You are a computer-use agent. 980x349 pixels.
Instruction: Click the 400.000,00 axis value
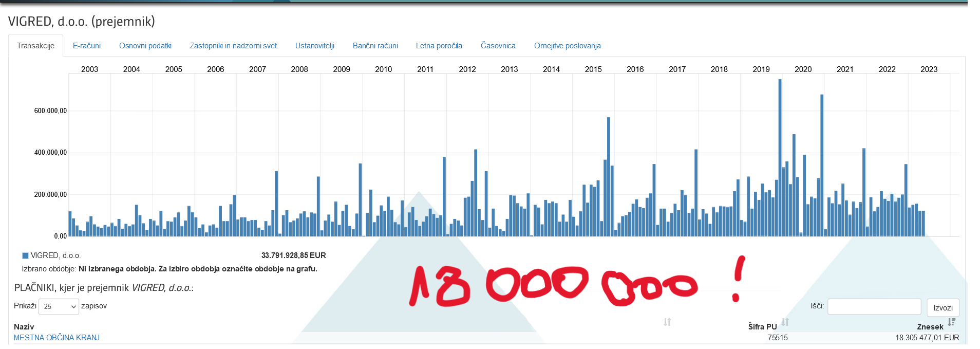(x=50, y=153)
